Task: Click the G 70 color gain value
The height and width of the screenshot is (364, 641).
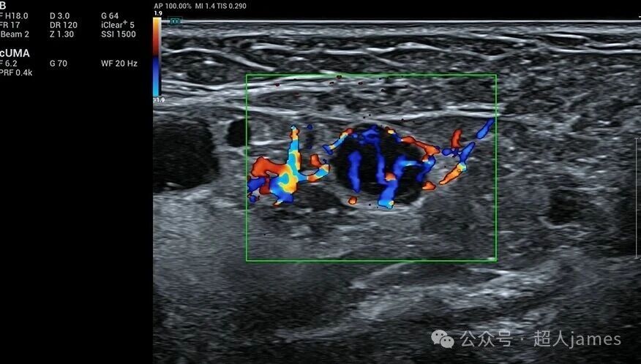Action: (59, 64)
